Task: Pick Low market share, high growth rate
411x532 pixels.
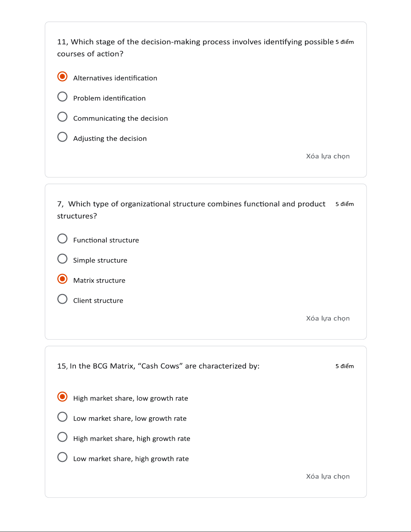Action: click(x=62, y=457)
